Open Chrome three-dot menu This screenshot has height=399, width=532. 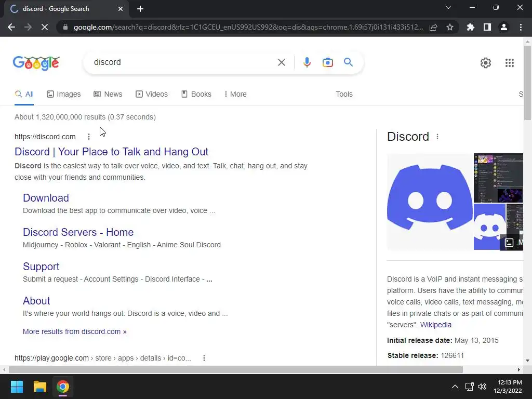tap(521, 27)
